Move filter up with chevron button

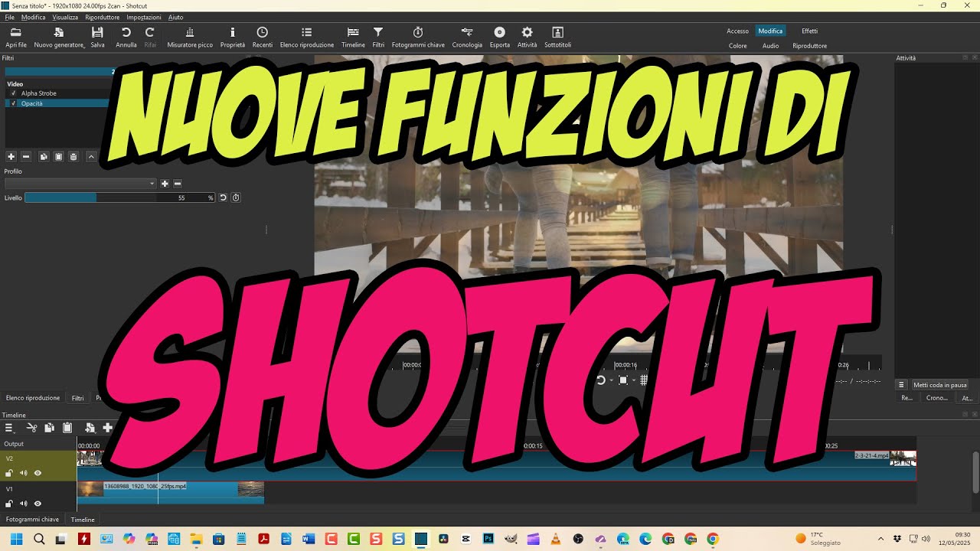[x=91, y=156]
